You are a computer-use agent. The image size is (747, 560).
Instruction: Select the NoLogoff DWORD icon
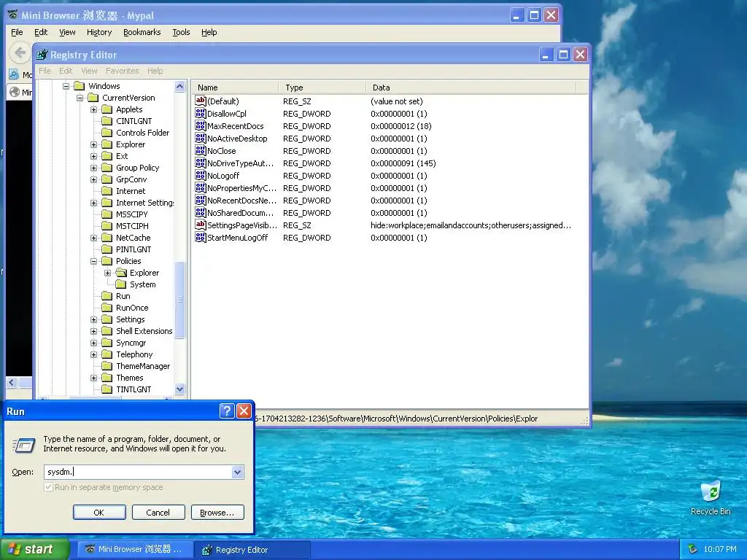(x=200, y=175)
